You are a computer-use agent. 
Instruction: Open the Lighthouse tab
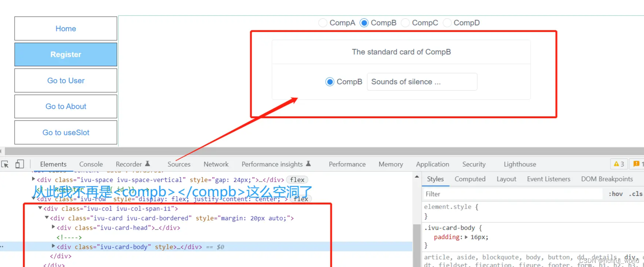click(520, 164)
